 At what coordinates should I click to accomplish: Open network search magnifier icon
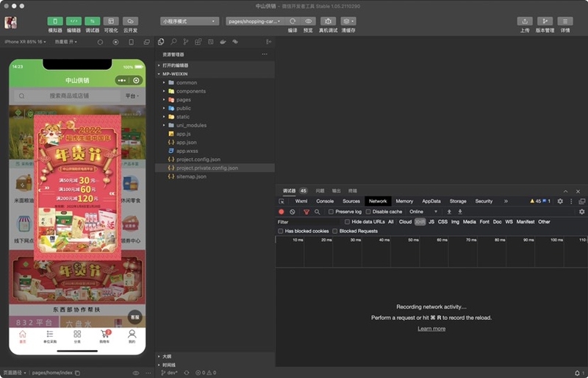tap(318, 212)
